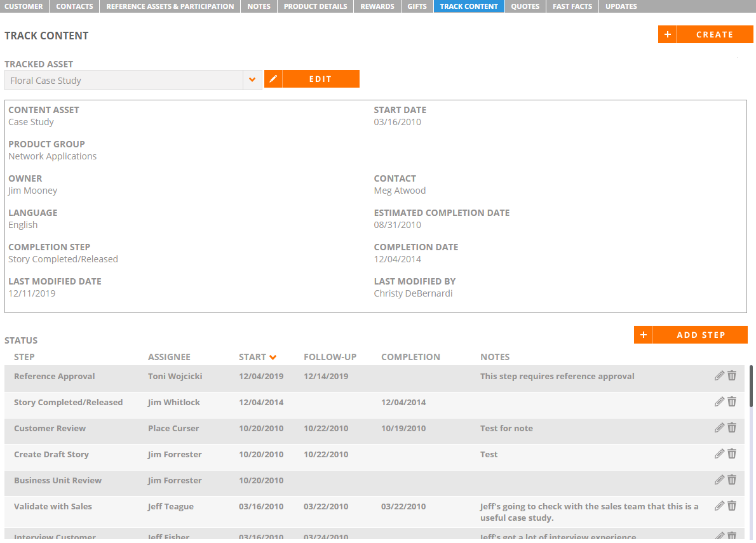Edit the Story Completed/Released step row
Viewport: 756px width, 543px height.
click(719, 402)
